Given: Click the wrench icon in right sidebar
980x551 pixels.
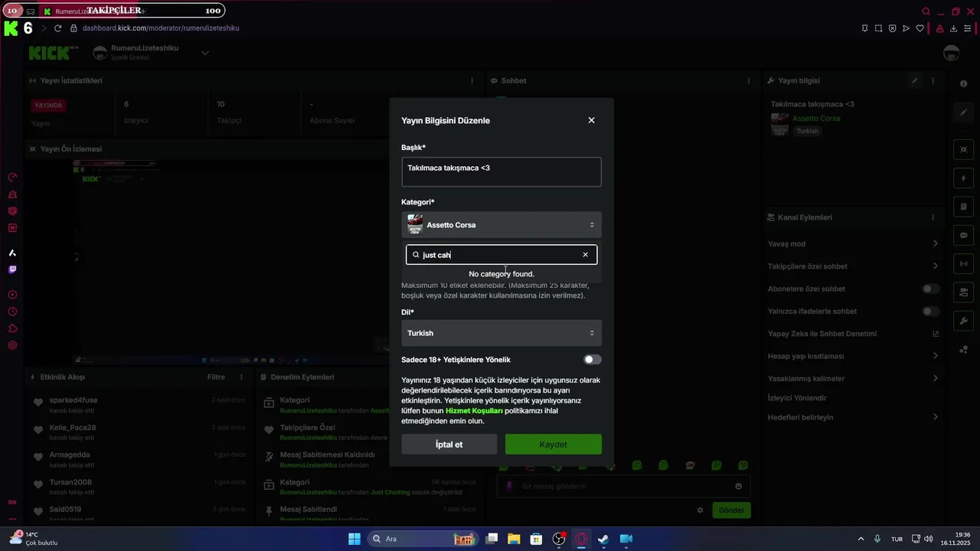Looking at the screenshot, I should pos(963,321).
